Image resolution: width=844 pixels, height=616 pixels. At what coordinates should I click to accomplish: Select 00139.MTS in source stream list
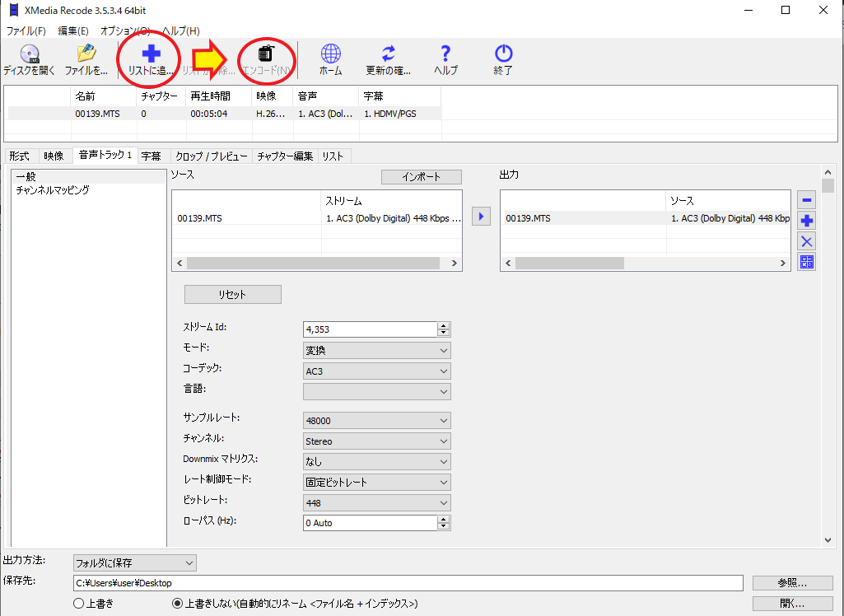tap(317, 218)
